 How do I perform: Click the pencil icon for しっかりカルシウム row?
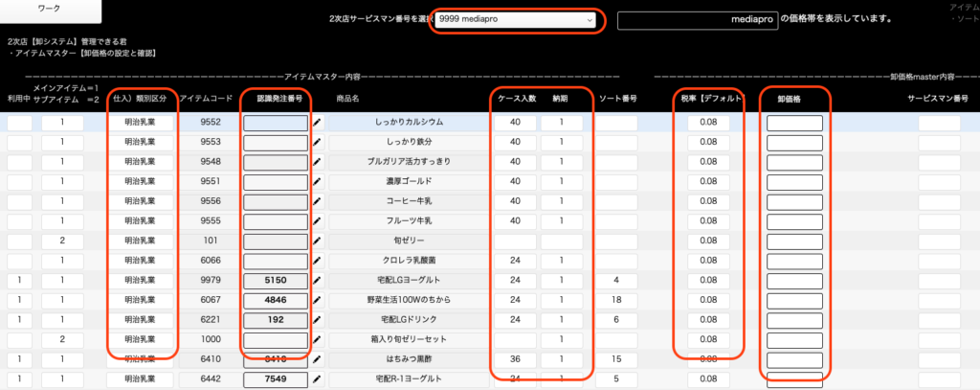point(317,123)
